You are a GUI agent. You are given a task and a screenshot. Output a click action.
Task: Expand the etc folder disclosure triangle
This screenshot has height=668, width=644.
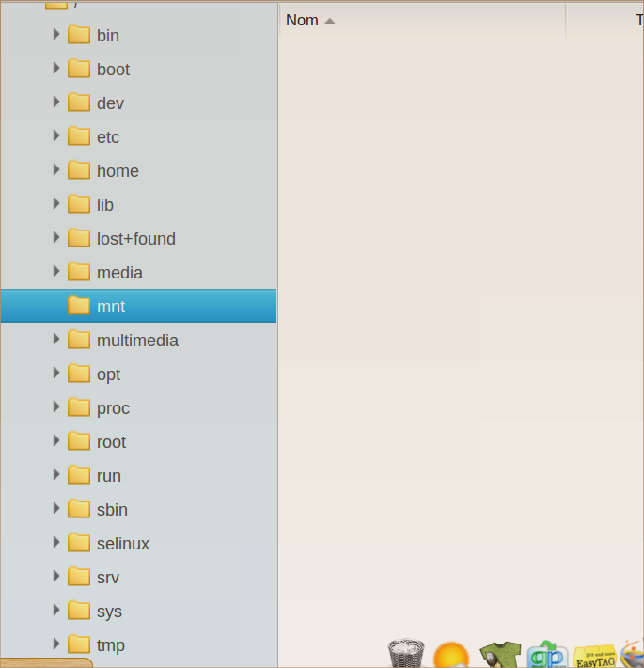click(x=55, y=135)
